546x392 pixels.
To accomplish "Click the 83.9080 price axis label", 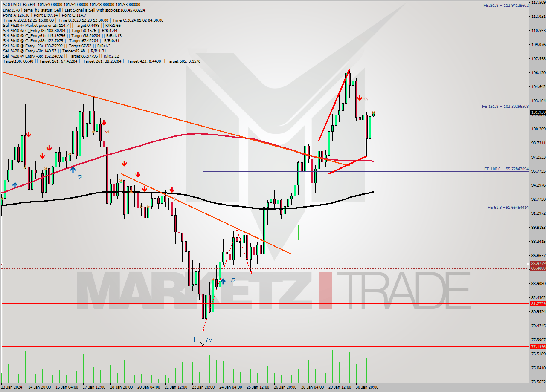I will pos(538,283).
